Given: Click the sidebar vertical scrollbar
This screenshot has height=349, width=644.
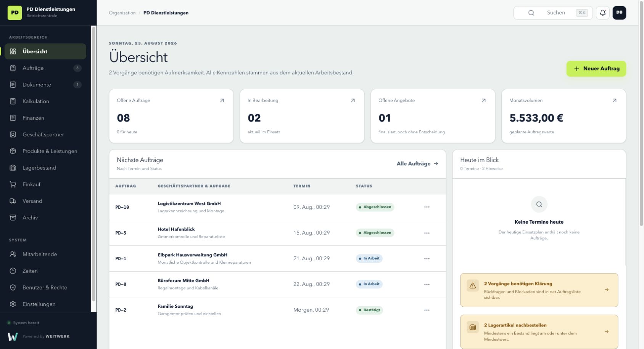Looking at the screenshot, I should coord(93,164).
